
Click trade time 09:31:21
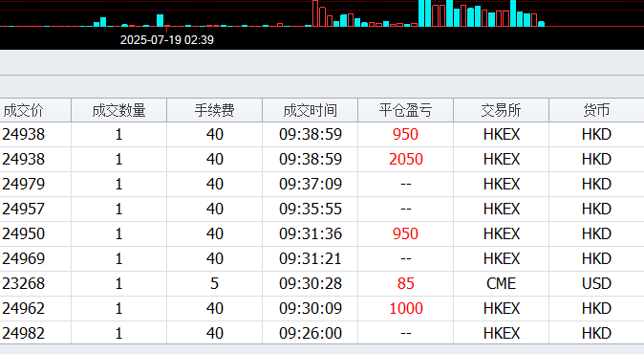(311, 258)
